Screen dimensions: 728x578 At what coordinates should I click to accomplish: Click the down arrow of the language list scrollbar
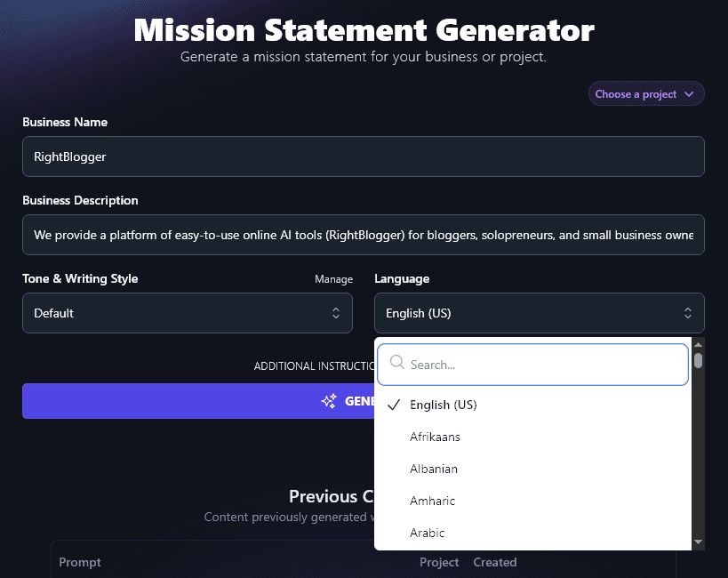699,541
